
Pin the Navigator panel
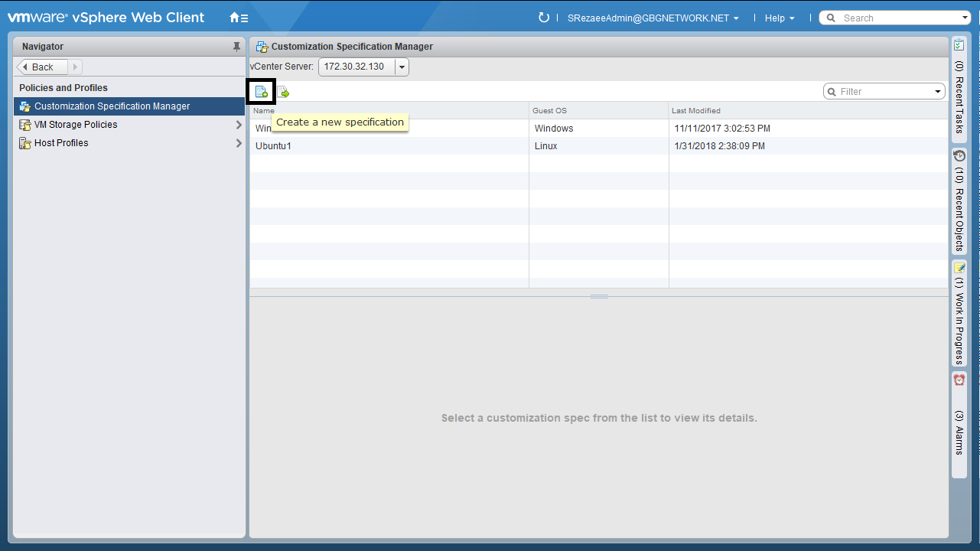[236, 47]
